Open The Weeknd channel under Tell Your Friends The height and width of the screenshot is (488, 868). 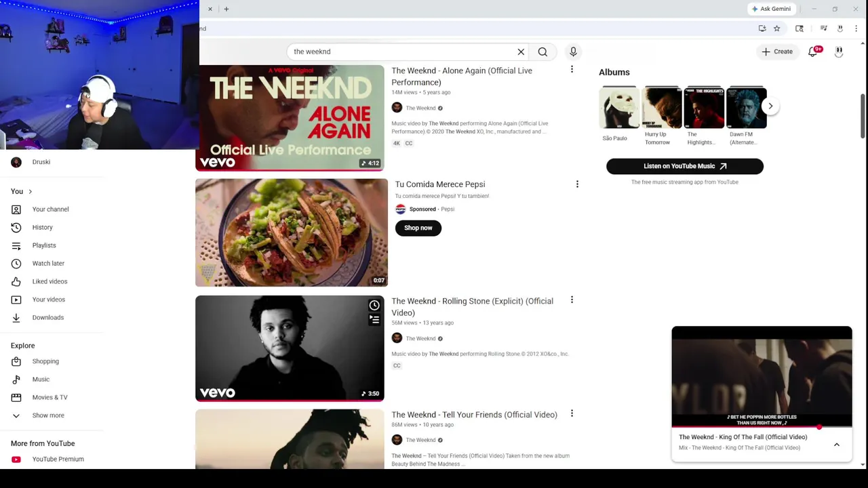pos(420,441)
